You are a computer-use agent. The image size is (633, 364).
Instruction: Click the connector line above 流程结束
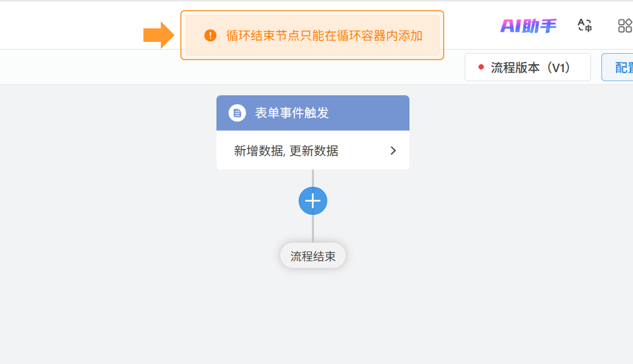point(313,229)
